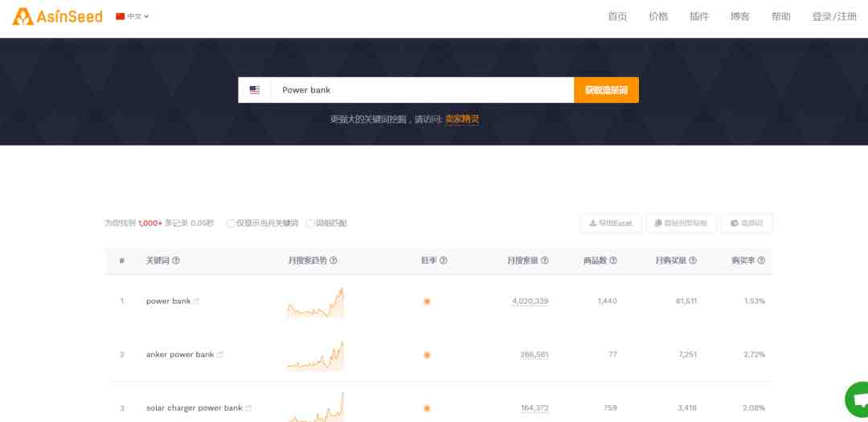Image resolution: width=868 pixels, height=422 pixels.
Task: Open the 博客 menu item
Action: click(740, 17)
